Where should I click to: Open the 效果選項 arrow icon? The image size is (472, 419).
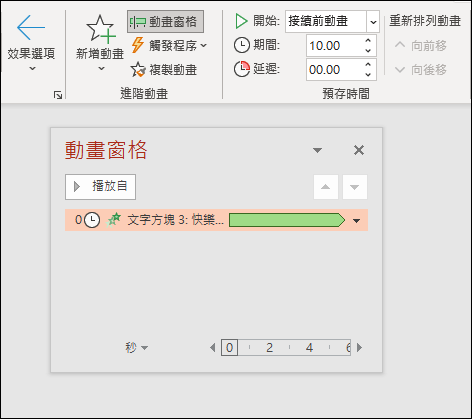click(x=31, y=28)
